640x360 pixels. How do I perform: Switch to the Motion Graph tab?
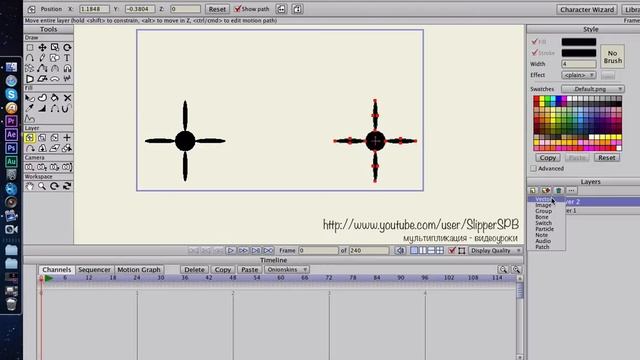[139, 269]
